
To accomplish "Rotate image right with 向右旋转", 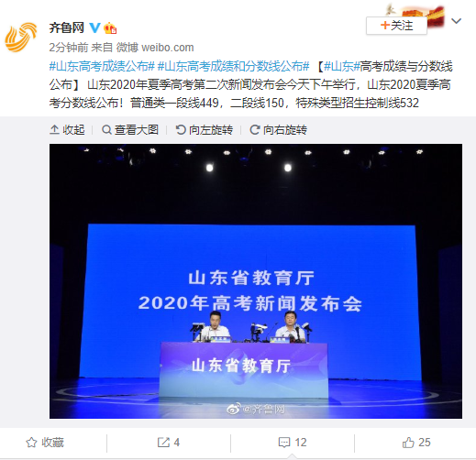I will point(278,130).
